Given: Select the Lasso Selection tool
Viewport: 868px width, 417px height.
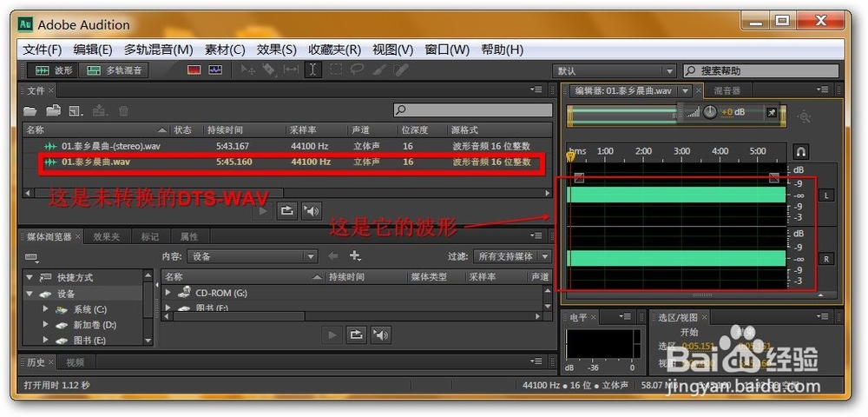Looking at the screenshot, I should (357, 70).
